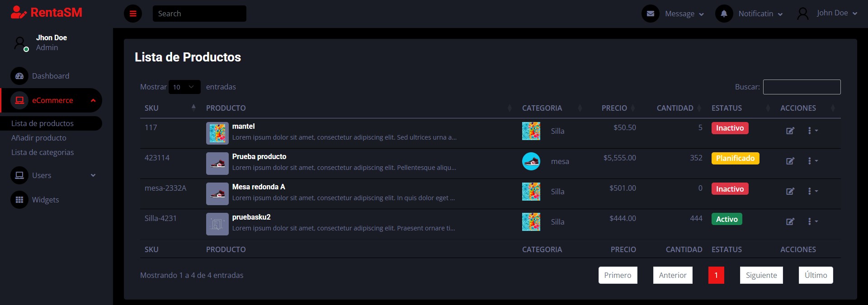Open Lista de categorias
The height and width of the screenshot is (305, 868).
pos(42,152)
